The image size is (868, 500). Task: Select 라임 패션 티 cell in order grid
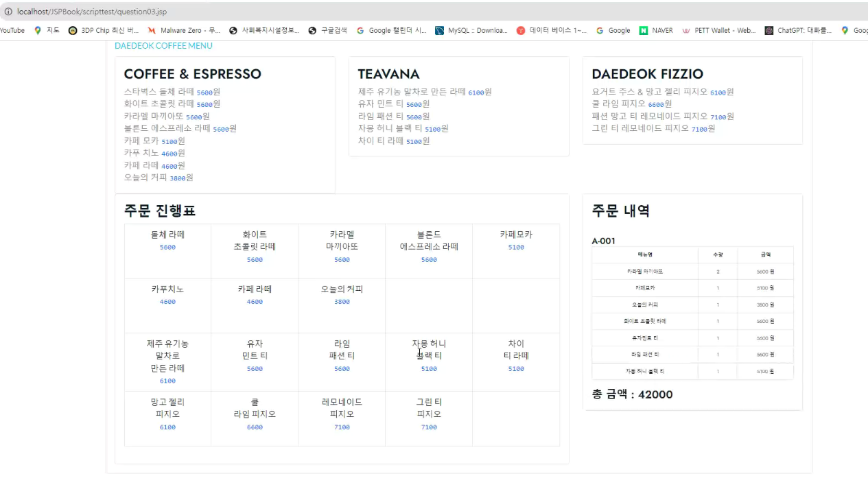tap(342, 362)
